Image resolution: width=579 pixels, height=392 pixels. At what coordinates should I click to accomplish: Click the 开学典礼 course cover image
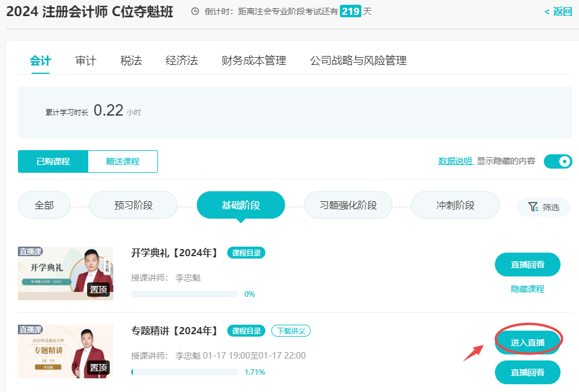coord(65,273)
